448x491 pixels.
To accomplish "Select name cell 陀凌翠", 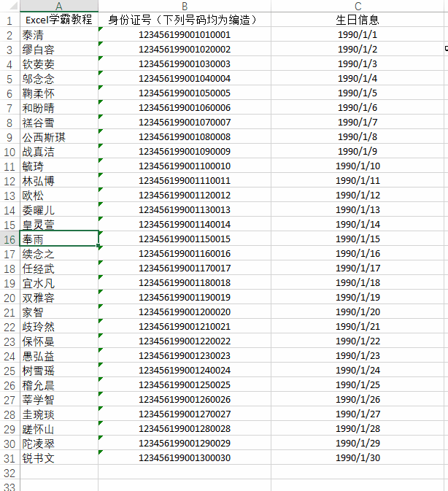I will 59,444.
